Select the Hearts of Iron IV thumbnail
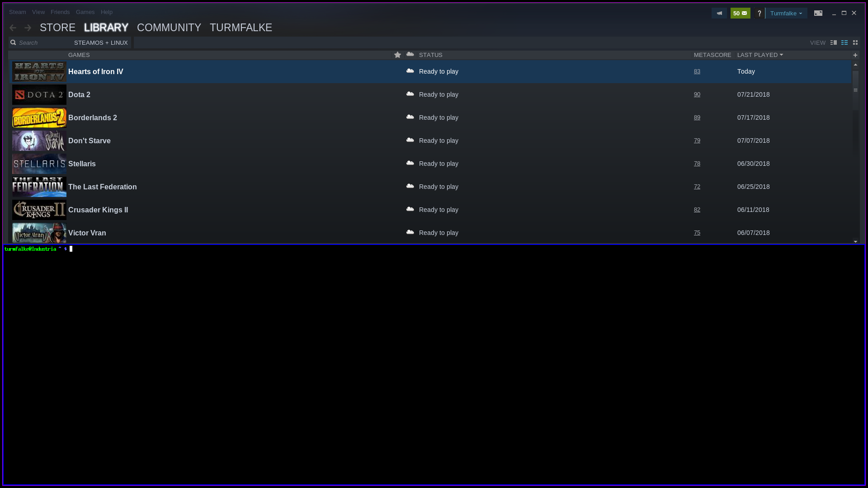The height and width of the screenshot is (488, 868). 39,71
